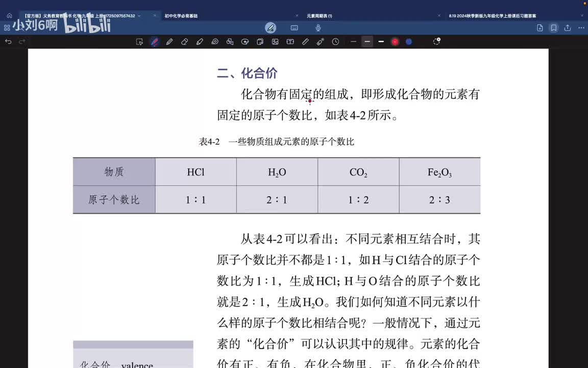Open the share and export menu
The width and height of the screenshot is (588, 368).
[x=568, y=28]
